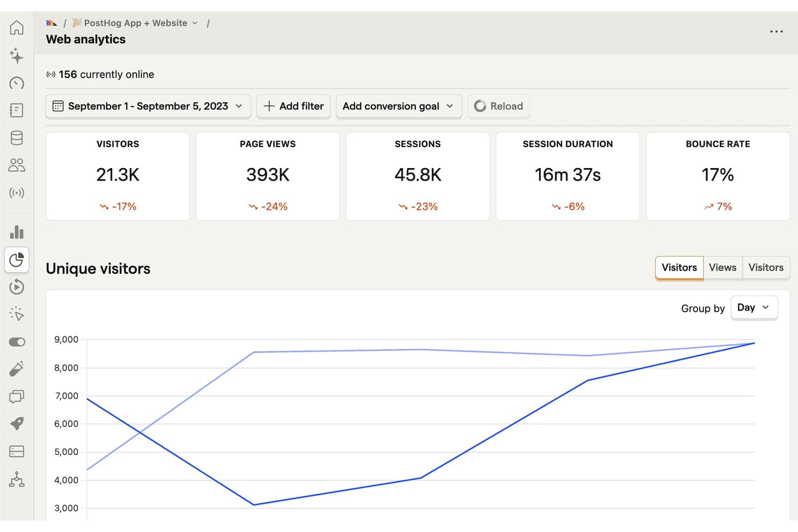Click the "16m 37s" duration value

(568, 175)
